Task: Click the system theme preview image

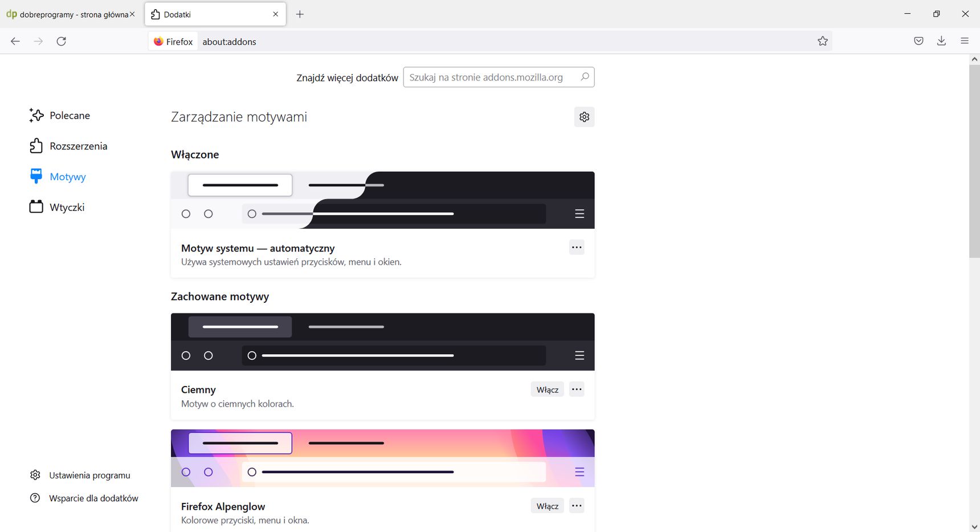Action: point(382,200)
